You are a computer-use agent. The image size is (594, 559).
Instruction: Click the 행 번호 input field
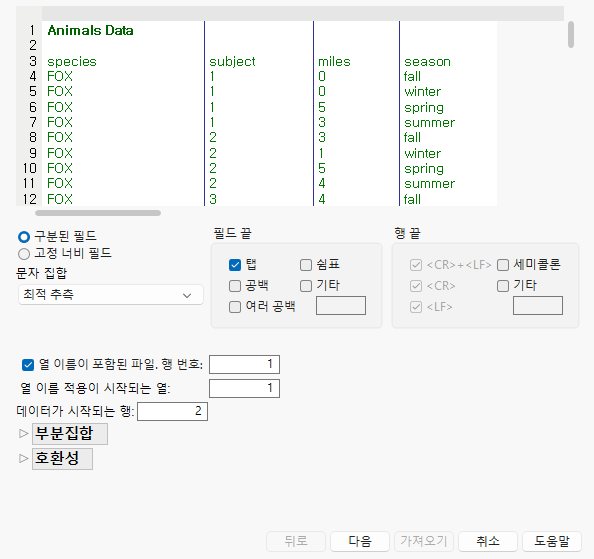coord(244,364)
